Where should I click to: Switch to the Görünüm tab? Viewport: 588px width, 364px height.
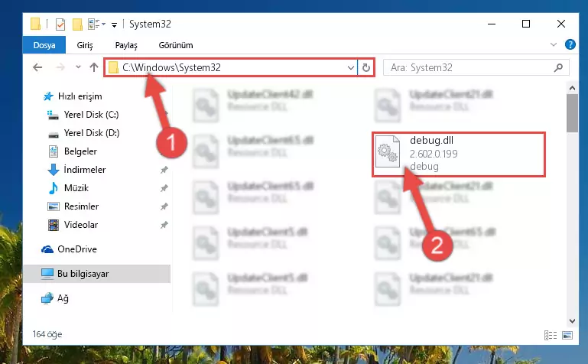pyautogui.click(x=176, y=45)
